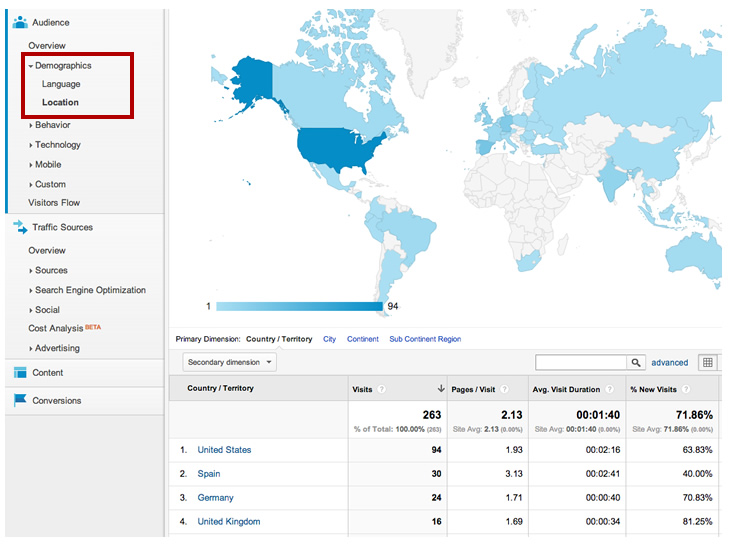Open the Conversions section
The width and height of the screenshot is (730, 544).
[x=56, y=401]
